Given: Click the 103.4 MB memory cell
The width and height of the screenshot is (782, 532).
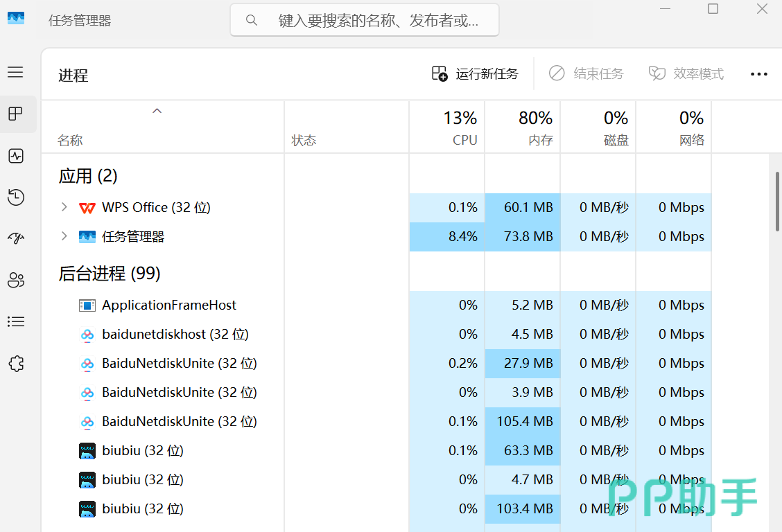Looking at the screenshot, I should pos(522,509).
